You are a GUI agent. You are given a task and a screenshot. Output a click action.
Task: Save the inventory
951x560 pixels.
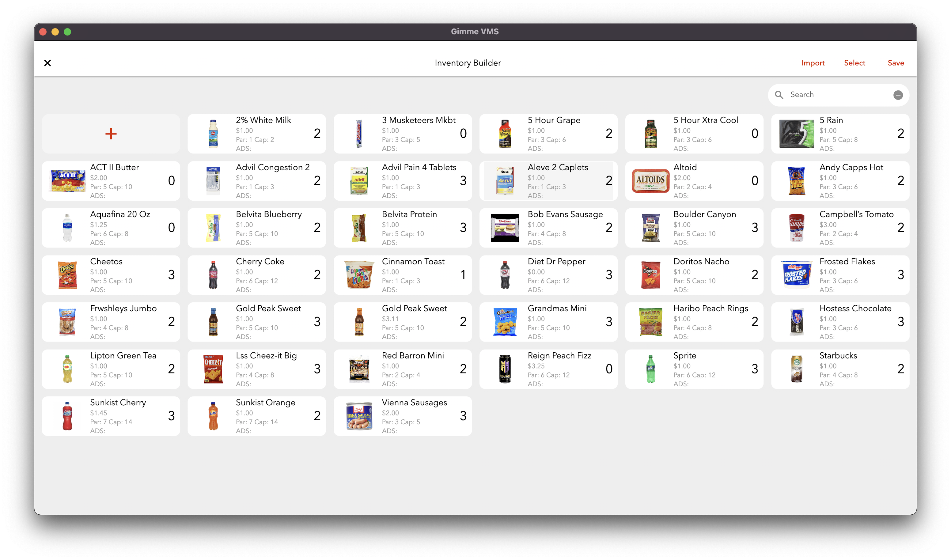[896, 63]
